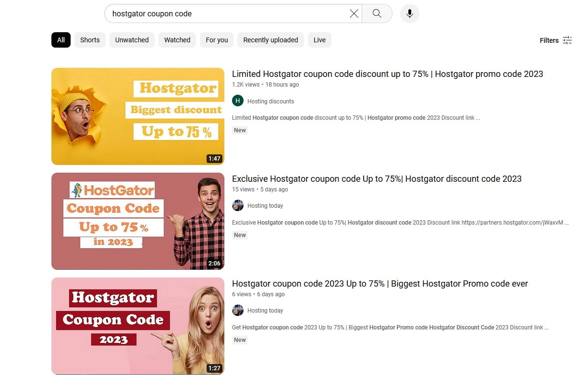The image size is (588, 378).
Task: Select the All filter chip
Action: [x=61, y=40]
